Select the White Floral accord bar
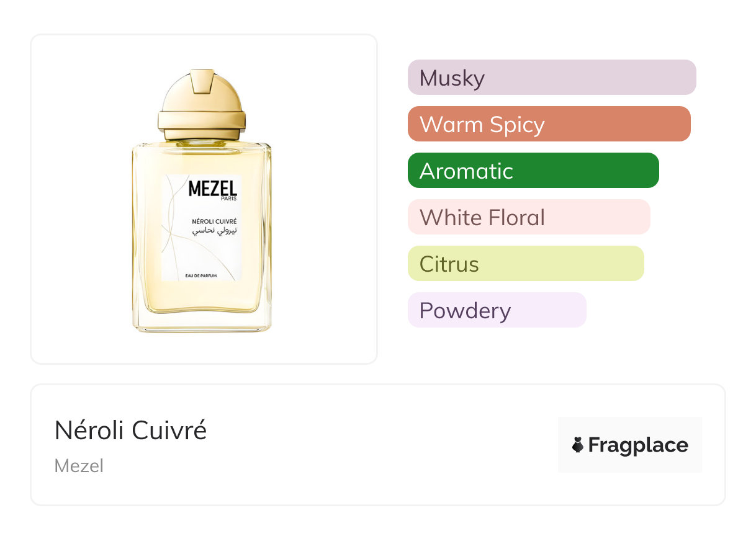The image size is (756, 536). click(x=528, y=217)
